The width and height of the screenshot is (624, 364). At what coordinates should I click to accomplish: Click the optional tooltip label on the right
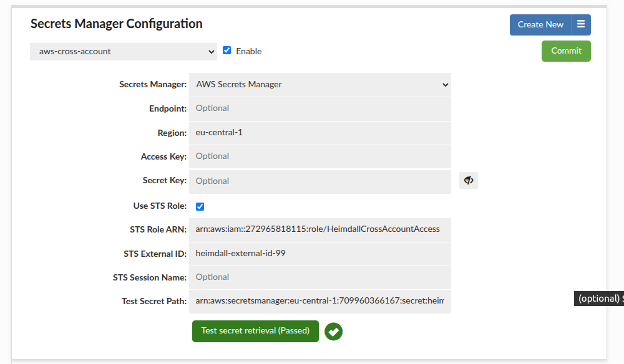pyautogui.click(x=598, y=298)
